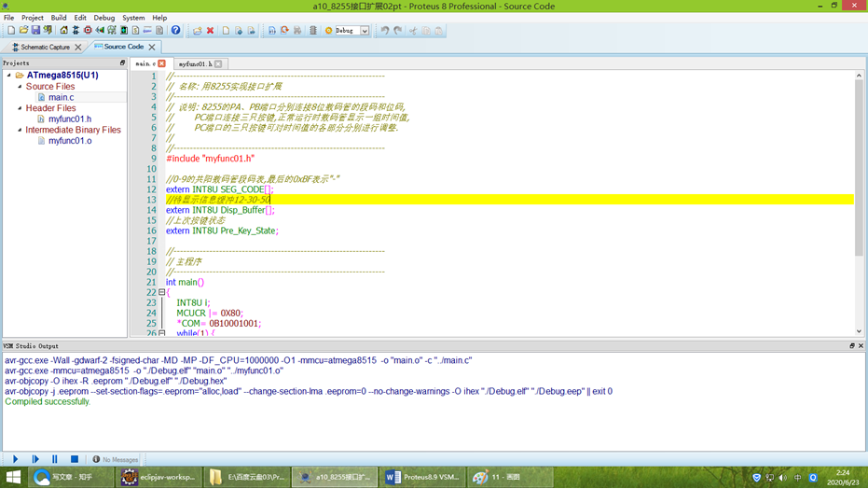Select main.c in the project tree

click(61, 97)
